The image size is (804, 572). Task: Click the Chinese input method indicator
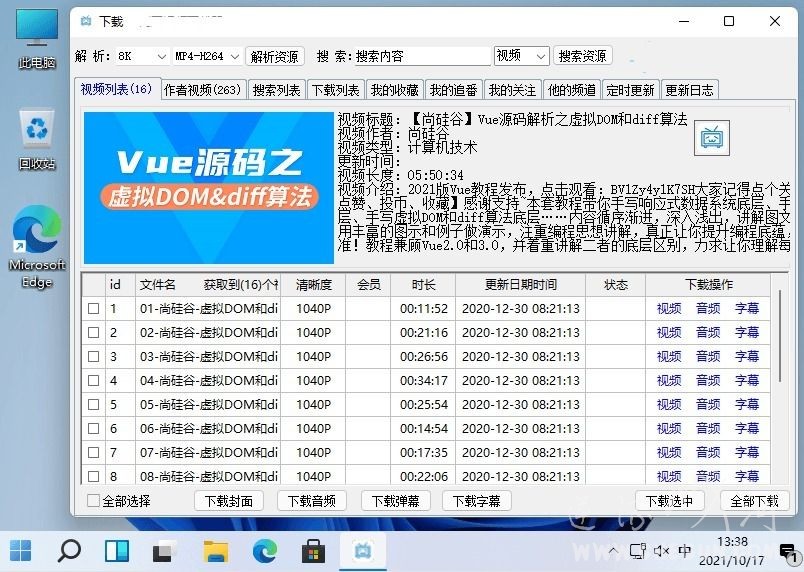click(685, 551)
